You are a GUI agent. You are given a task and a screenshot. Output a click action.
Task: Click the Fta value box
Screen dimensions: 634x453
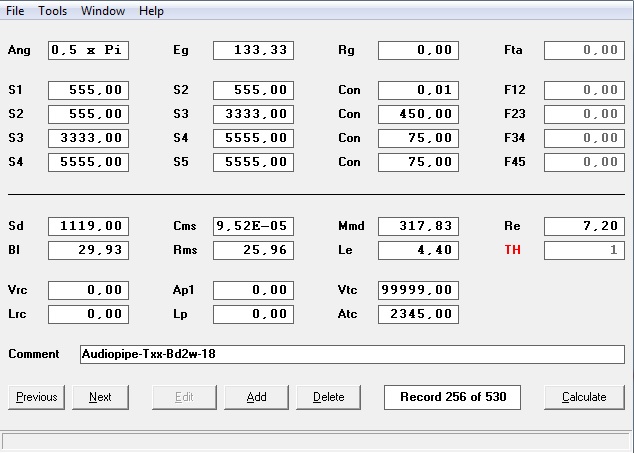pos(584,50)
